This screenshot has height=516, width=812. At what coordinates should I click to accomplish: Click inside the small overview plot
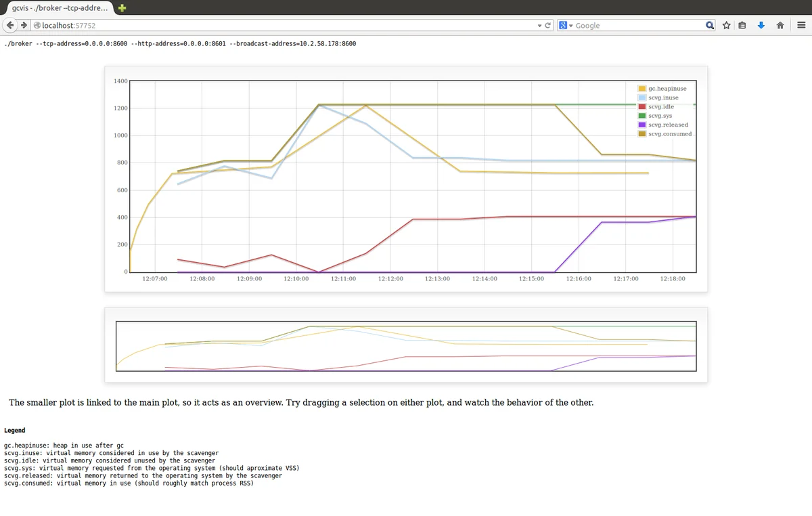(x=406, y=346)
